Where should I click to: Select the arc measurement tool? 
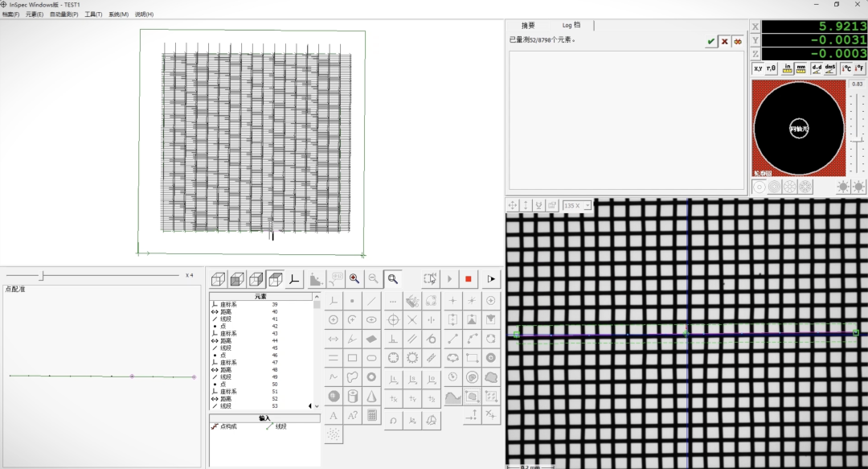click(352, 320)
